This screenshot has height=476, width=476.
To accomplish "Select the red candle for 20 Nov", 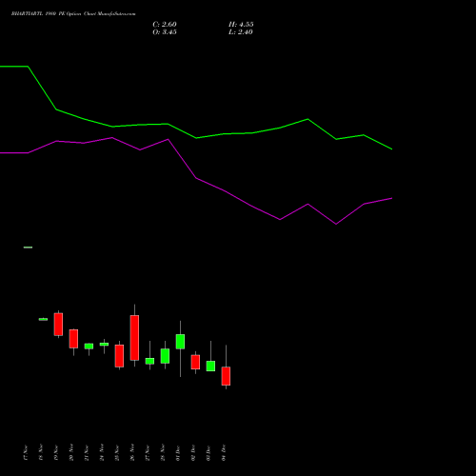I will pos(73,339).
